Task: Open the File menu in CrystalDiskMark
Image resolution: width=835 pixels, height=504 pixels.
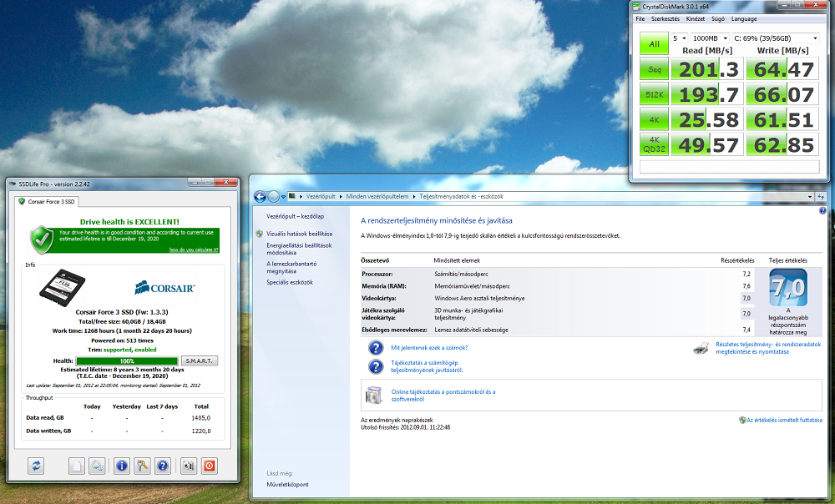Action: 640,19
